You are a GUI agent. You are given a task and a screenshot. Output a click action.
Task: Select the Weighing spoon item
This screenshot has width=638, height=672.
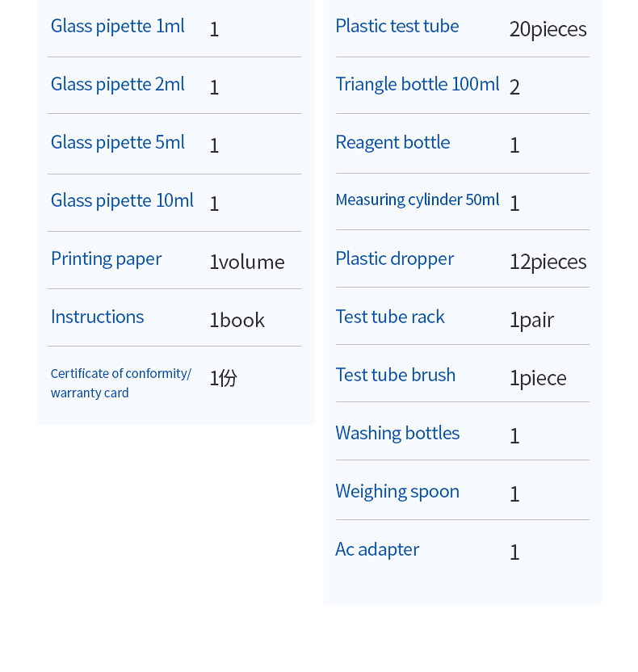coord(397,491)
